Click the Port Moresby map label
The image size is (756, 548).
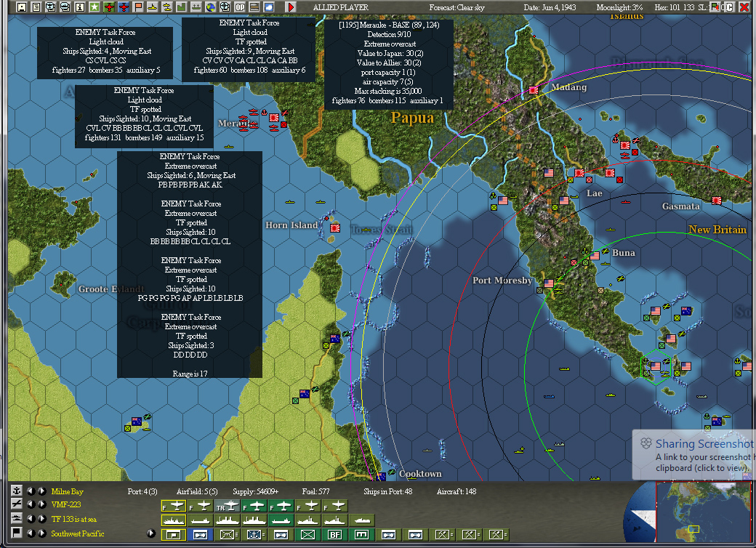coord(502,280)
